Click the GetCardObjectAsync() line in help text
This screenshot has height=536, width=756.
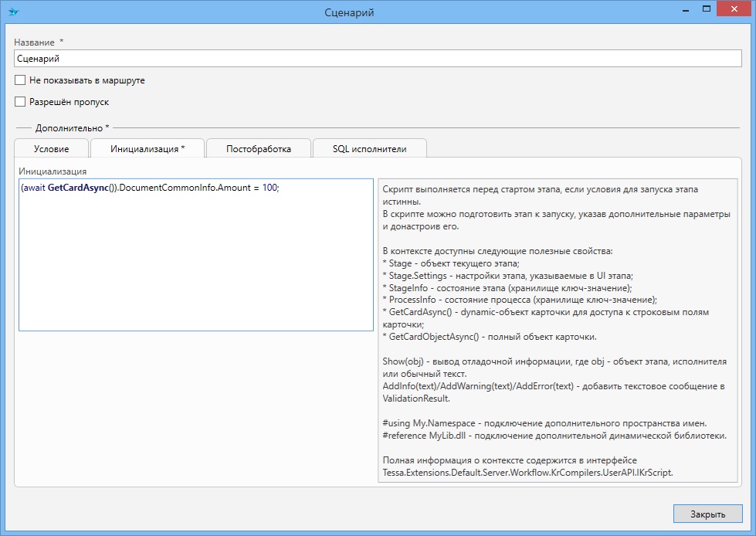click(x=490, y=338)
